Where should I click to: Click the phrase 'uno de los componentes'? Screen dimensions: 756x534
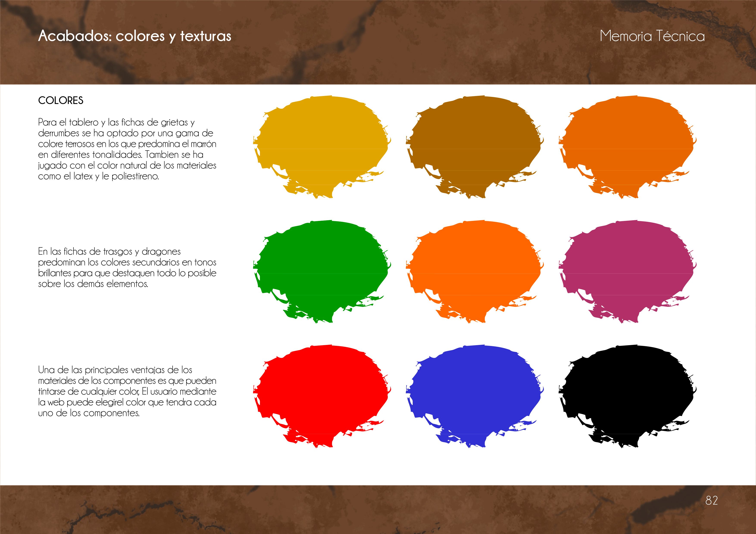tap(89, 413)
